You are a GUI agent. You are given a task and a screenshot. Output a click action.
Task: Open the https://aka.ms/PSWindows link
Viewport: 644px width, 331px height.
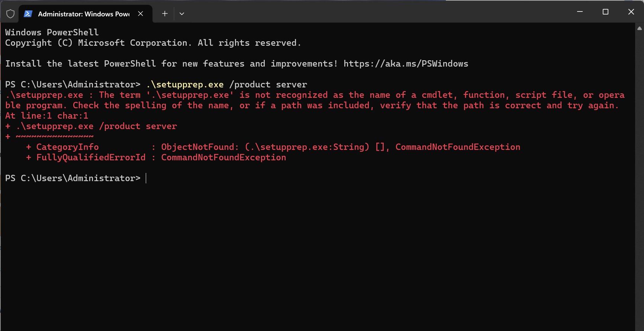pyautogui.click(x=406, y=64)
